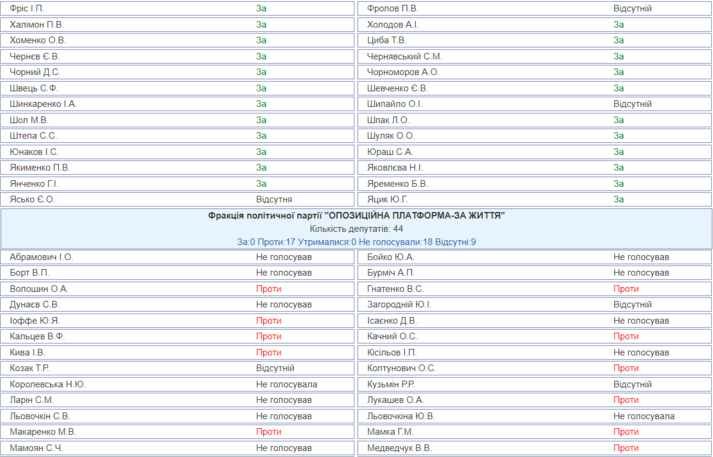713x457 pixels.
Task: Select deputy Яцик Ю.Г.
Action: (388, 199)
